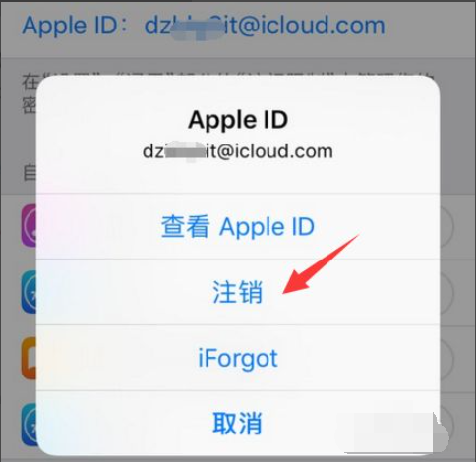
Task: Toggle the Music automatic download switch
Action: [446, 226]
